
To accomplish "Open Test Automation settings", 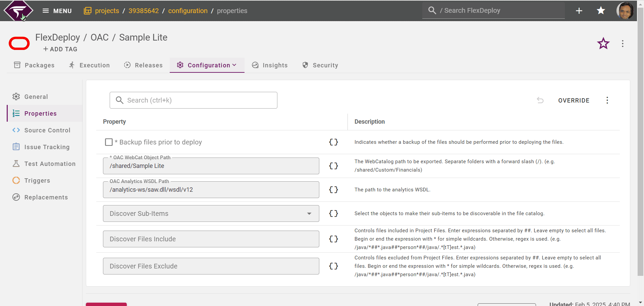I will coord(44,164).
